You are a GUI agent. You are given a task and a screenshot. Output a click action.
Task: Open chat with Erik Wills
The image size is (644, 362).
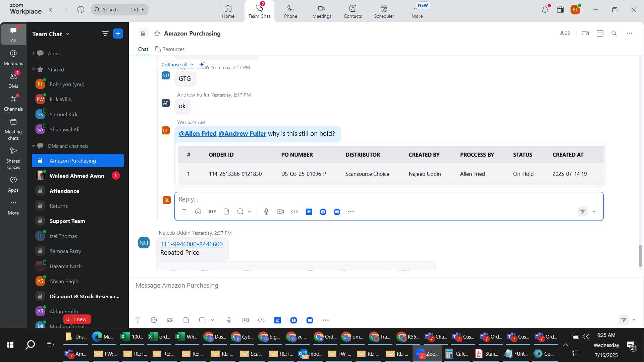pyautogui.click(x=78, y=99)
